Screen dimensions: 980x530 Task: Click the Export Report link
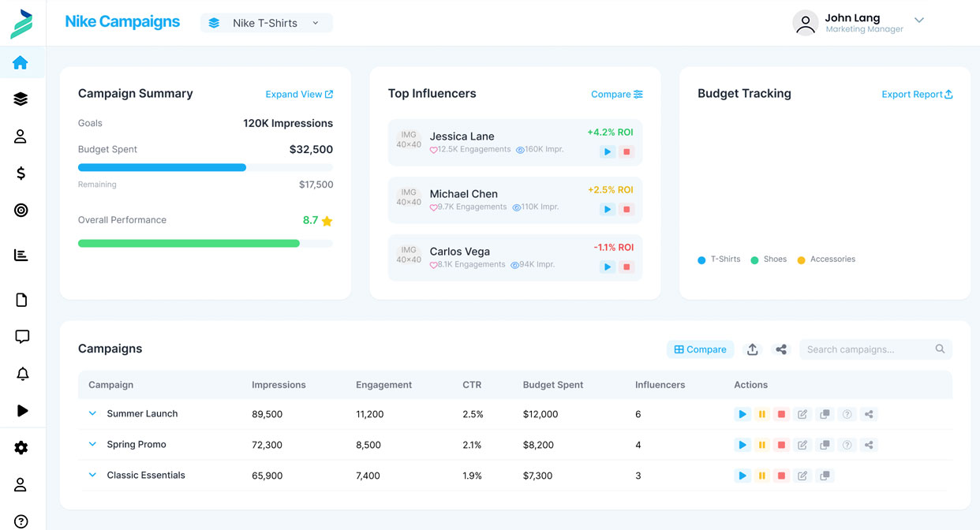(x=917, y=94)
